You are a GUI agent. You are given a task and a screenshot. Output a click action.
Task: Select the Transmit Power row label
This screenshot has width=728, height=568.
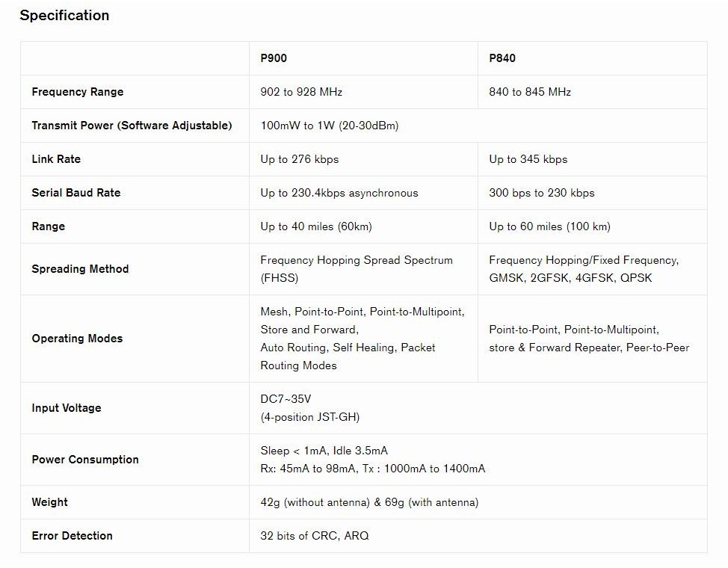tap(132, 126)
